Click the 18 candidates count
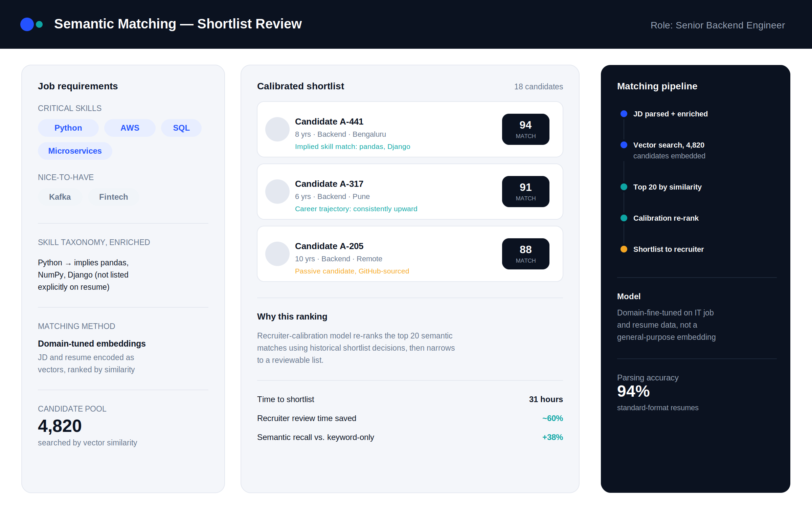This screenshot has width=812, height=528. click(538, 87)
